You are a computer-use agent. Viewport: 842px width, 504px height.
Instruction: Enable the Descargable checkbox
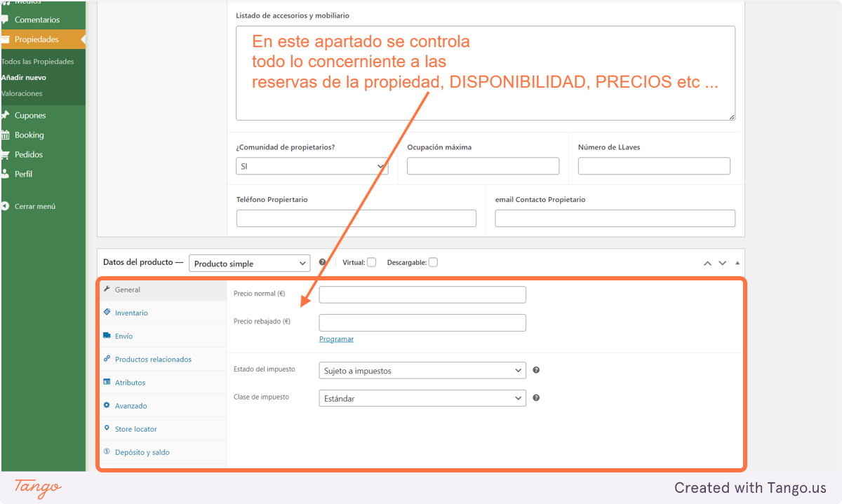433,262
